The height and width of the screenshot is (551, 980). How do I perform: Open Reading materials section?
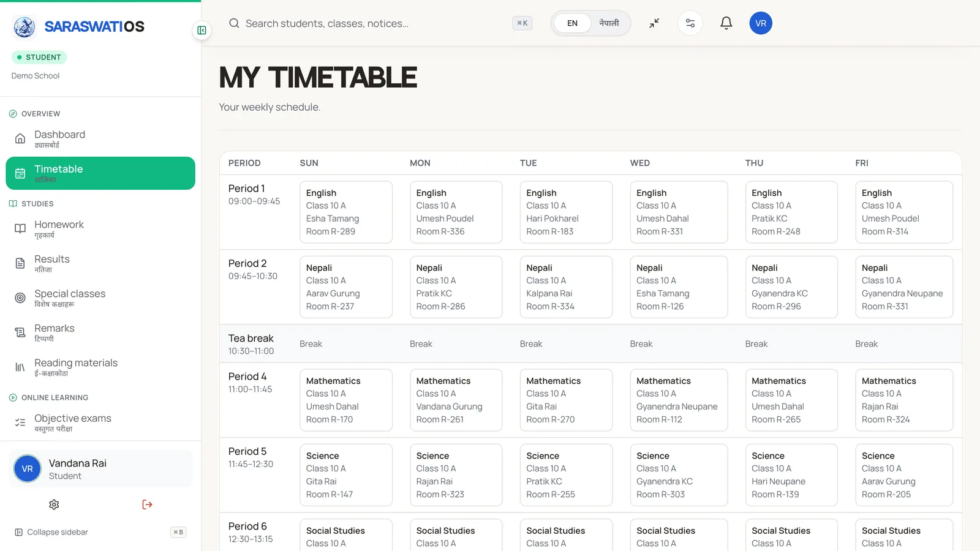coord(100,367)
